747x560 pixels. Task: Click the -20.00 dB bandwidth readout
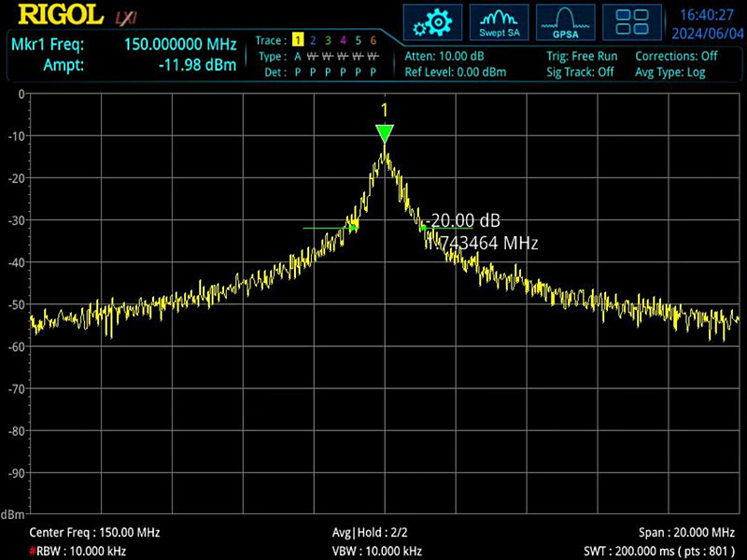[x=463, y=220]
